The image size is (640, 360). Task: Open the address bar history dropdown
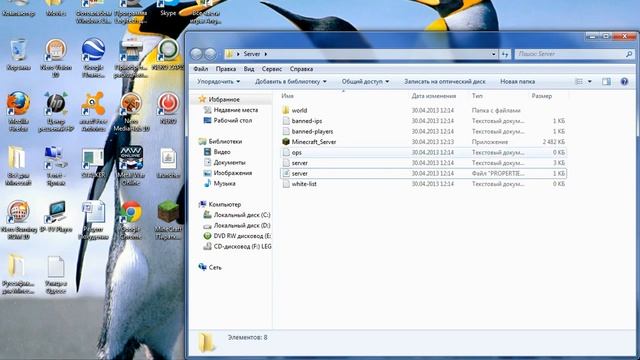click(x=493, y=54)
